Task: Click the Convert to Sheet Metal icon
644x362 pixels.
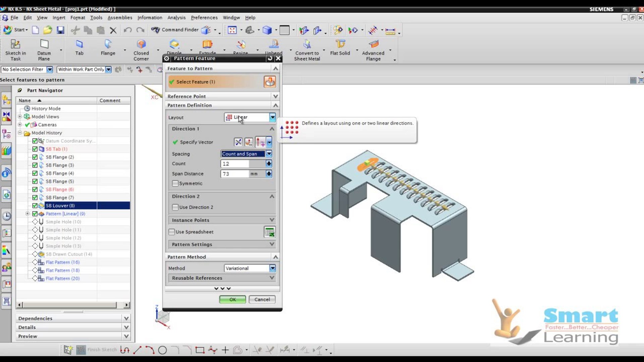Action: (x=307, y=45)
